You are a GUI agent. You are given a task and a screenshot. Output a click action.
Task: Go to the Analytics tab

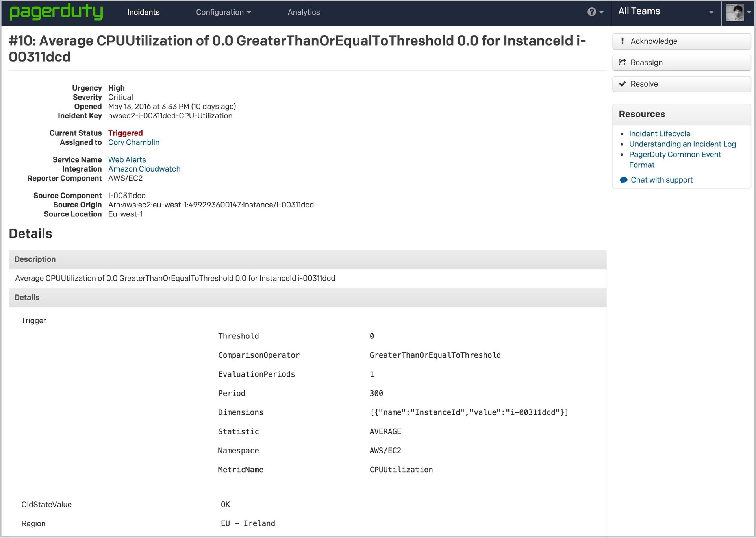(x=304, y=12)
